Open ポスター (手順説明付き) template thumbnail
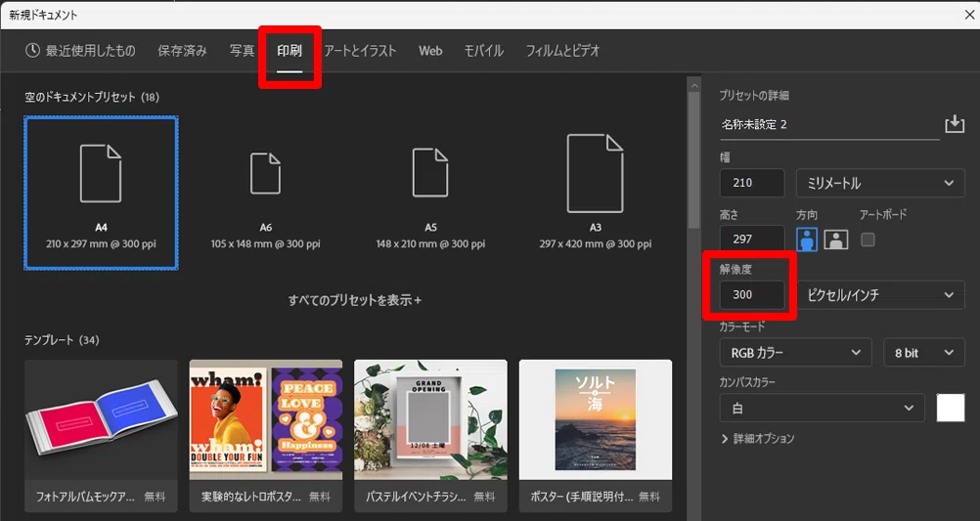The height and width of the screenshot is (521, 980). coord(596,419)
